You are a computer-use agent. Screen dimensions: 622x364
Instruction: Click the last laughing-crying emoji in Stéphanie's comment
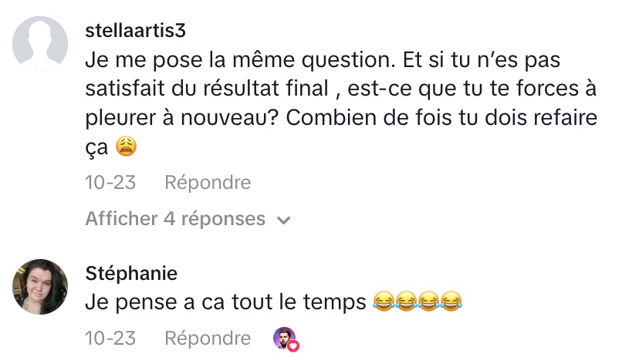[x=451, y=302]
